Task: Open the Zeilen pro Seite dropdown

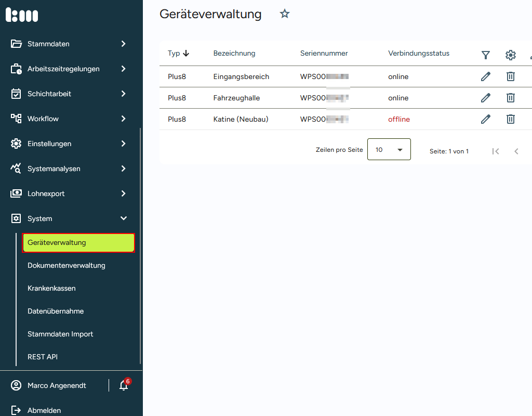Action: coord(389,149)
